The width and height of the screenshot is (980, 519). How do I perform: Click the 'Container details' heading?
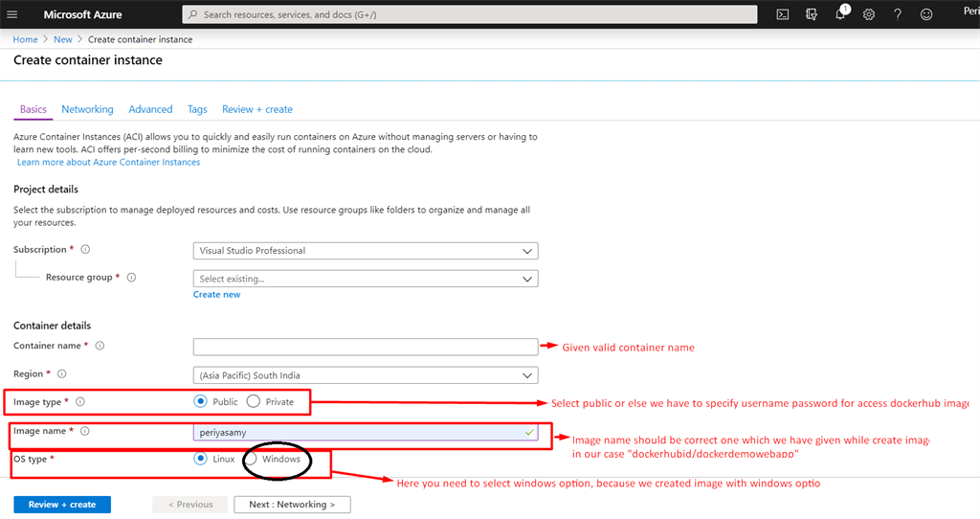click(x=52, y=326)
